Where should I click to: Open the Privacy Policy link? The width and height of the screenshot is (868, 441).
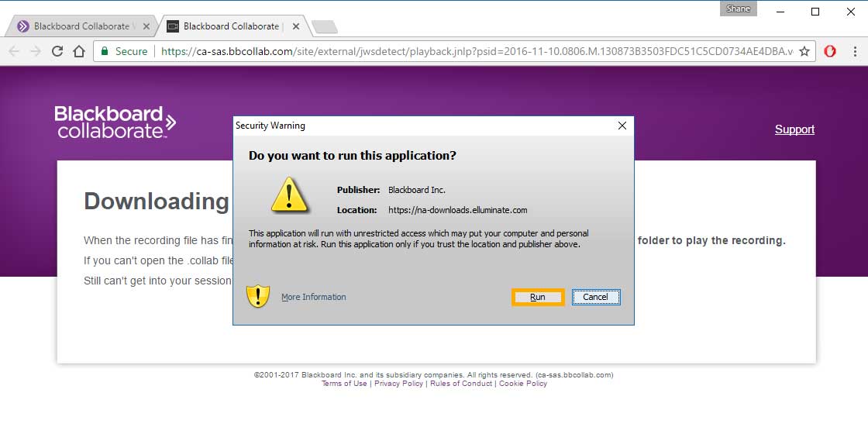398,384
